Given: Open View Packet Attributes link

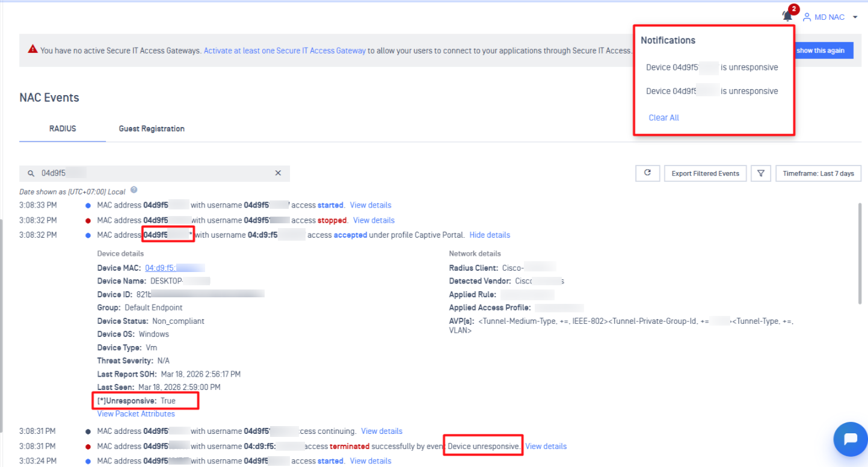Looking at the screenshot, I should click(136, 414).
